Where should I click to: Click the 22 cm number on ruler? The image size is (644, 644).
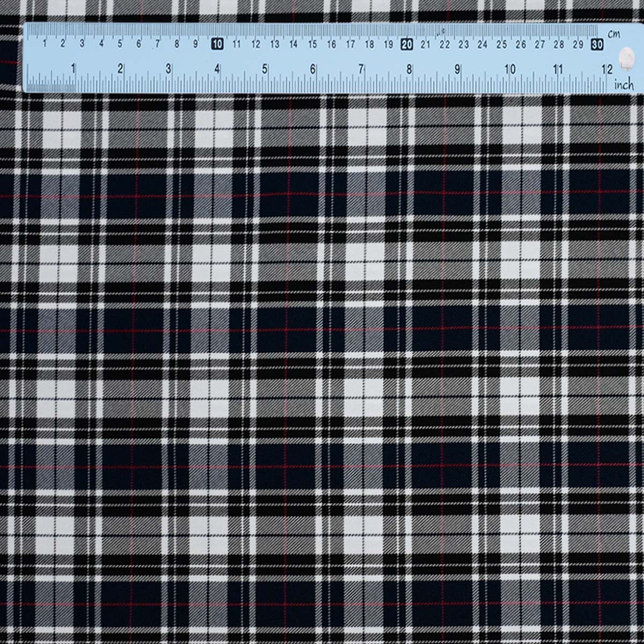[445, 45]
